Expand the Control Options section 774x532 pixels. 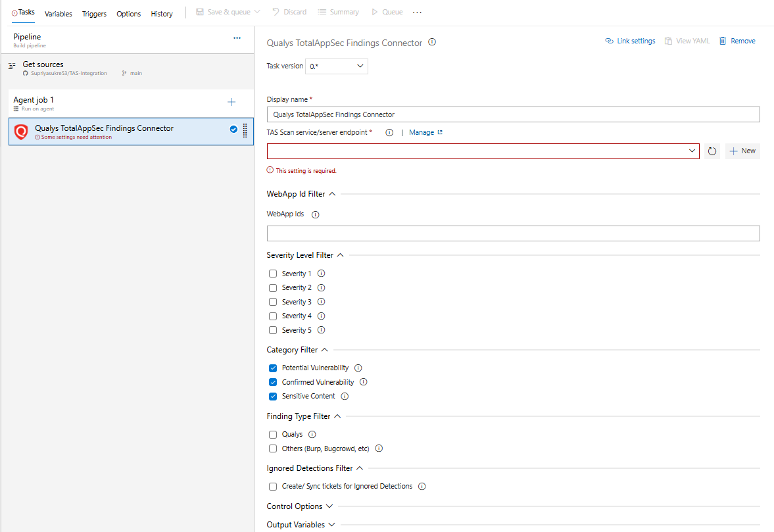(x=300, y=506)
